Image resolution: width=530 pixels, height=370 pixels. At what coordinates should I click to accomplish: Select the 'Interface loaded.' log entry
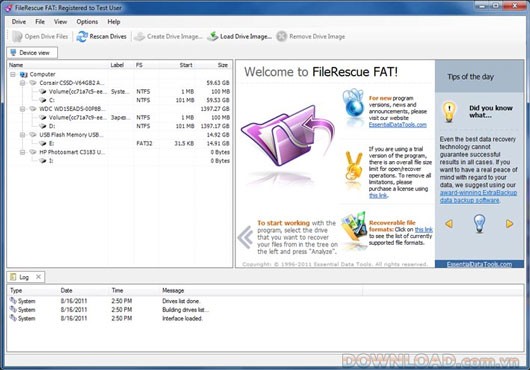[x=265, y=318]
